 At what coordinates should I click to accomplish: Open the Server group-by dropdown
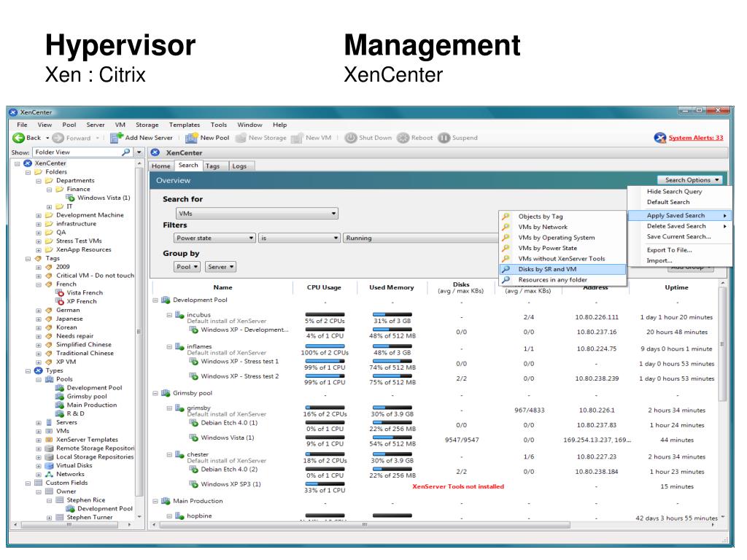(220, 267)
